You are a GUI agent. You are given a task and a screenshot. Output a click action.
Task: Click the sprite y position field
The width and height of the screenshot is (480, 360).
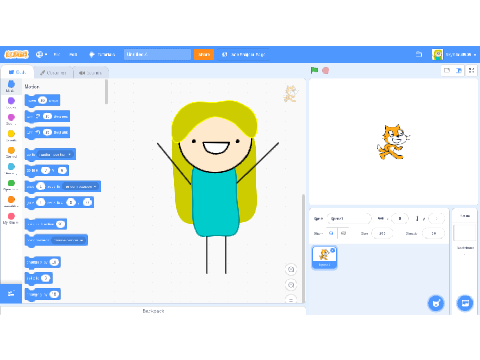[x=436, y=219]
